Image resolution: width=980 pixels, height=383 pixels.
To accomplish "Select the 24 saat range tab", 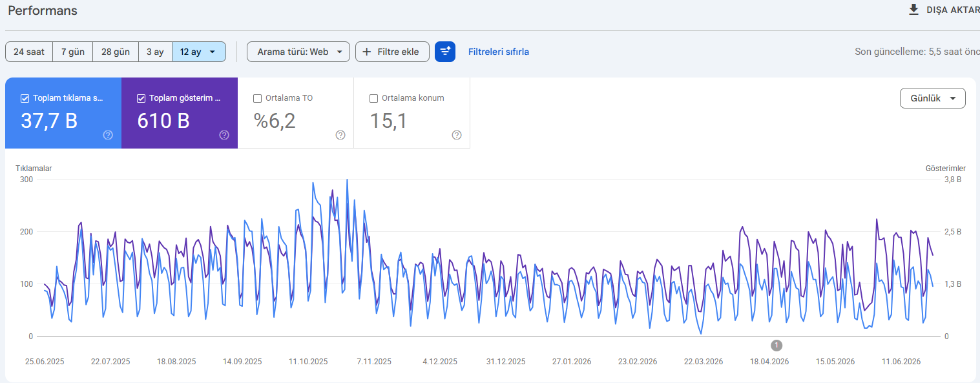I will tap(29, 52).
